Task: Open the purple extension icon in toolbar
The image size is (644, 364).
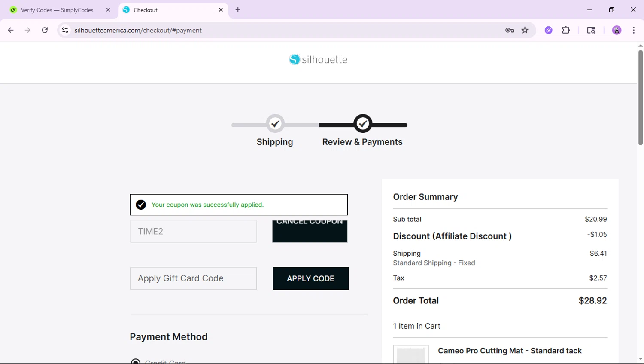Action: pos(549,30)
